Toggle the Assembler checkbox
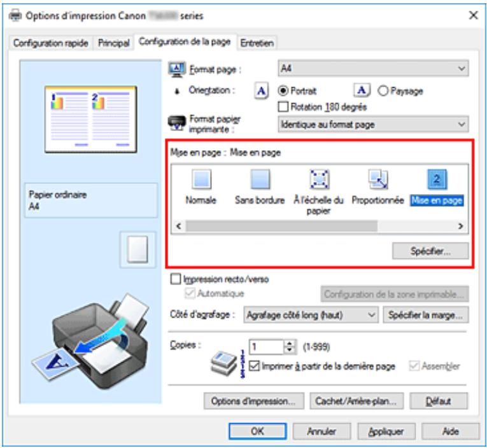Viewport: 487px width, 448px height. [x=414, y=366]
